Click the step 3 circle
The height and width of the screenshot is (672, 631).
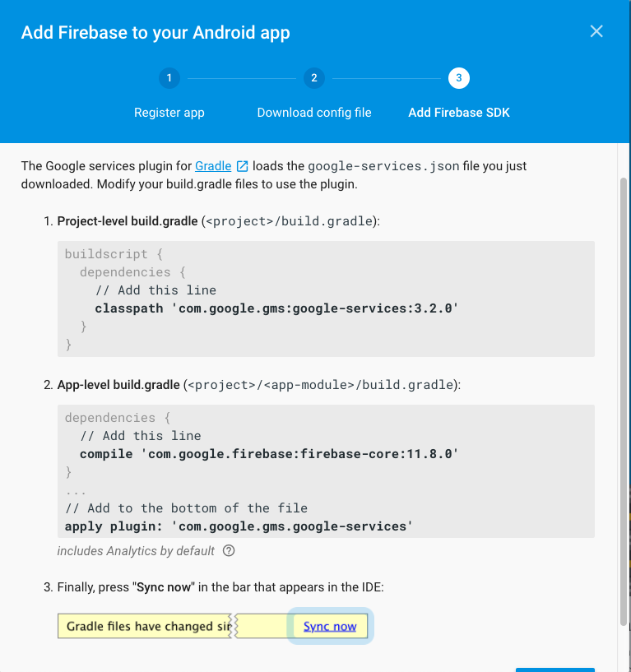pos(459,78)
